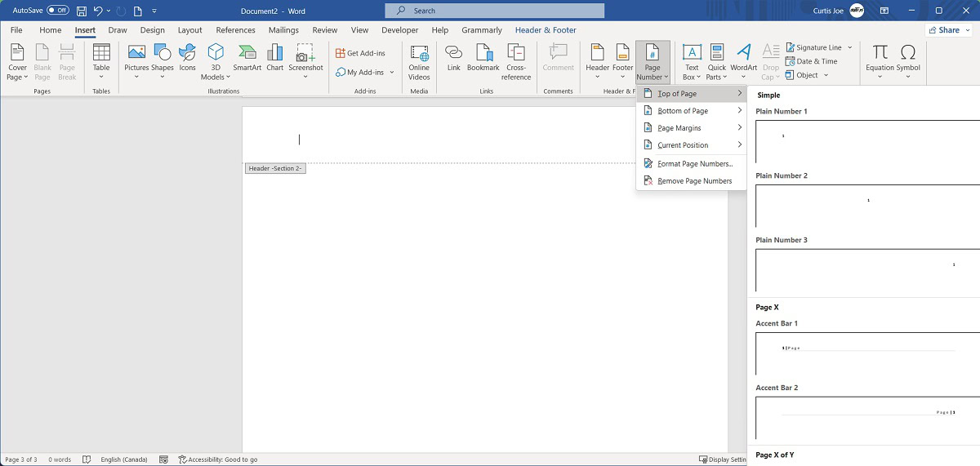
Task: Click the Search box in title bar
Action: (495, 11)
